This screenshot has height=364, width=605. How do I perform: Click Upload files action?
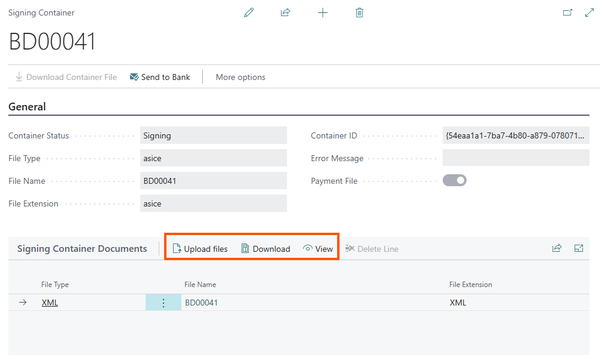click(x=200, y=249)
